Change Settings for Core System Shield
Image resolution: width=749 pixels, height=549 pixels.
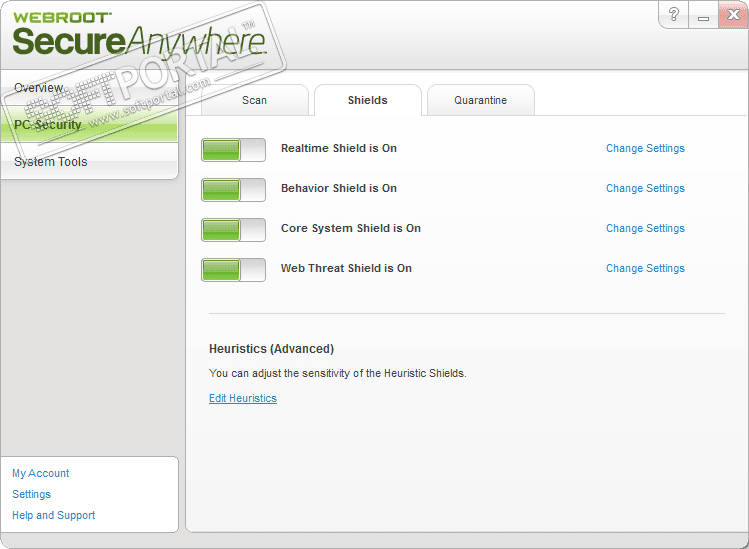click(645, 228)
